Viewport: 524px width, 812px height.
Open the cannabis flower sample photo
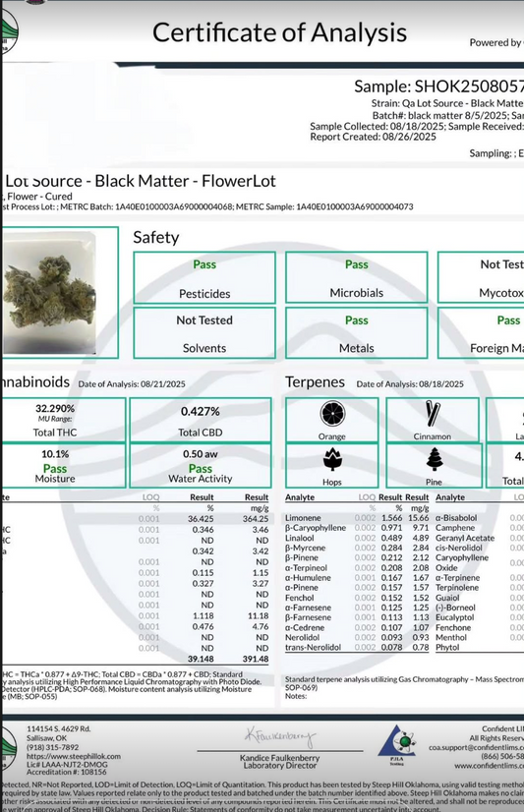(50, 293)
